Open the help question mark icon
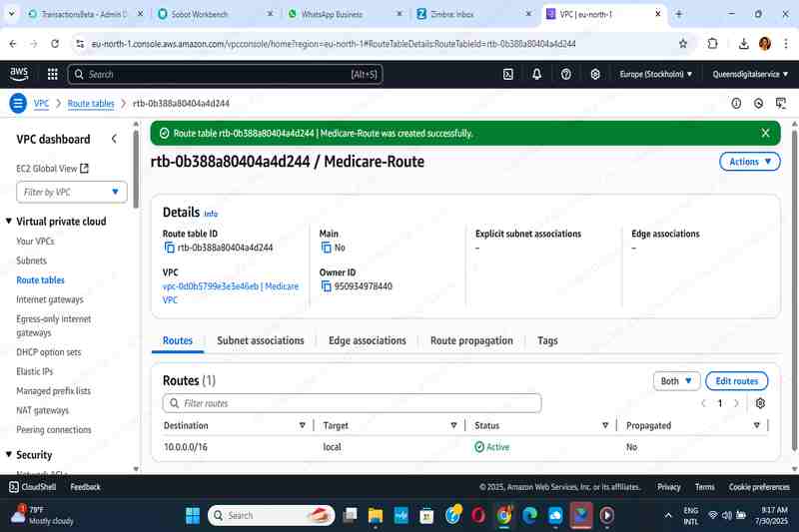 565,74
